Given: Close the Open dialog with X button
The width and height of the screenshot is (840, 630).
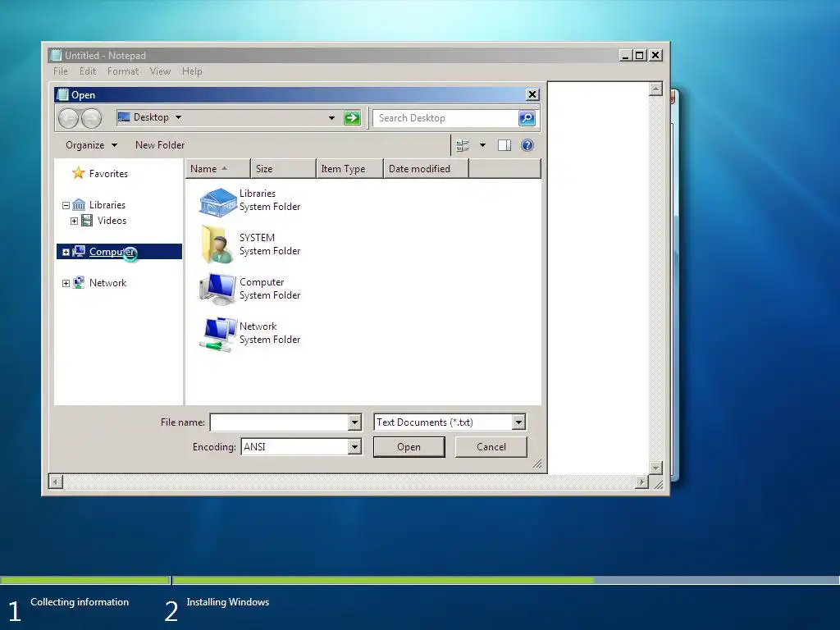Looking at the screenshot, I should pos(532,95).
